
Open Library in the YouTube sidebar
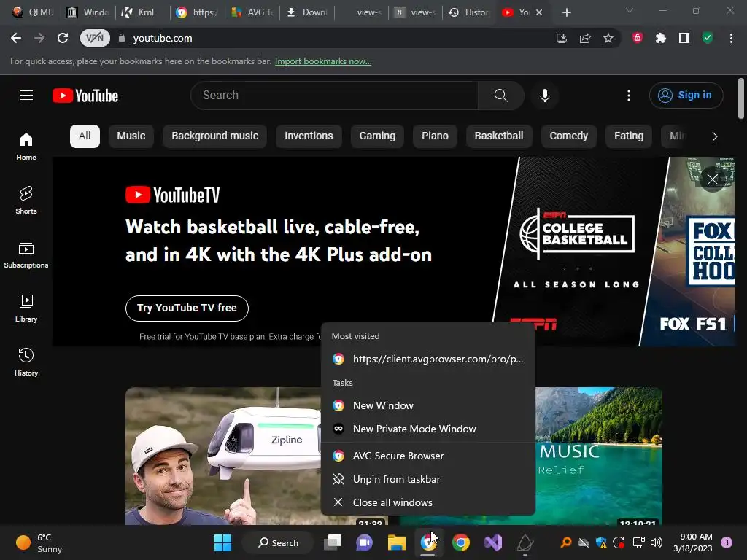point(26,308)
